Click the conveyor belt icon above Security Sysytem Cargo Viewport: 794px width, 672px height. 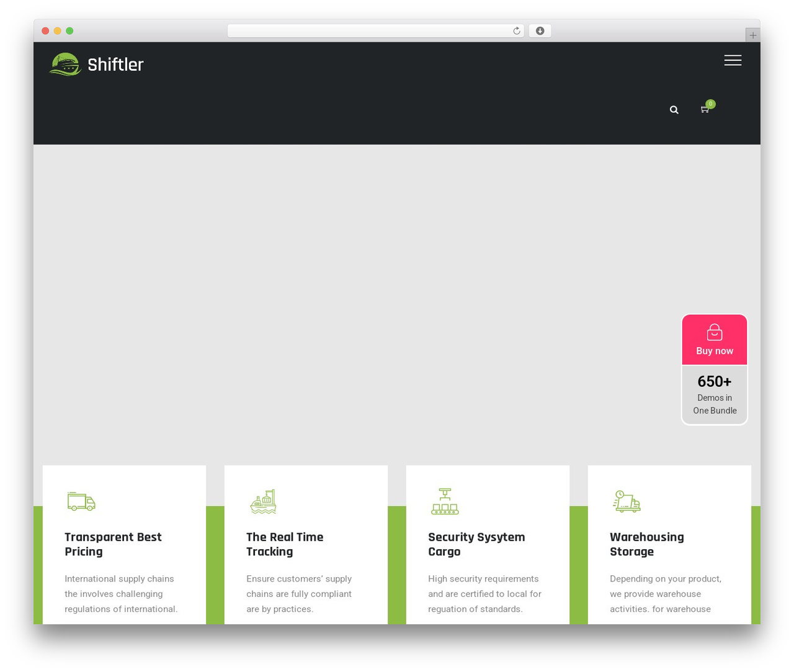[x=445, y=502]
